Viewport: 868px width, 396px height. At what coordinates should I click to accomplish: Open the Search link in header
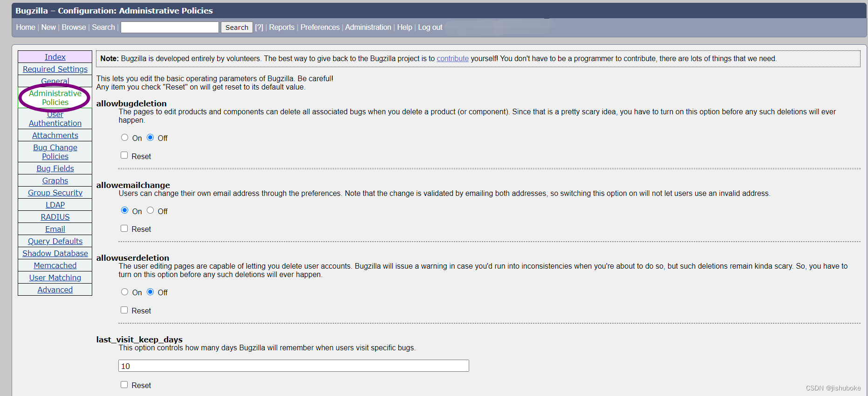(103, 28)
